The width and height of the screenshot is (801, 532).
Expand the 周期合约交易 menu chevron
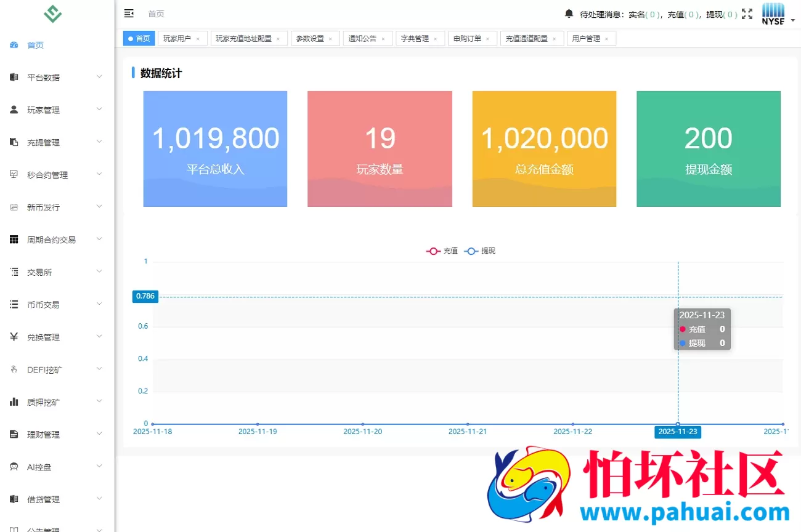pyautogui.click(x=99, y=239)
